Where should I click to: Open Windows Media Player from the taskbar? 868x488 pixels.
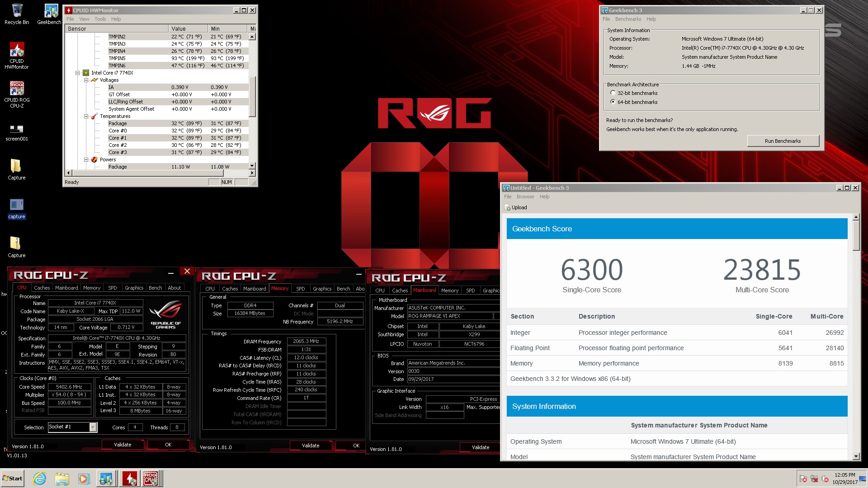tap(84, 479)
